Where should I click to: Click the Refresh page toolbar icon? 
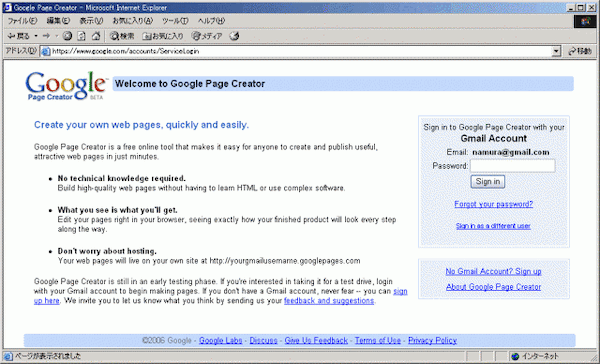[82, 36]
